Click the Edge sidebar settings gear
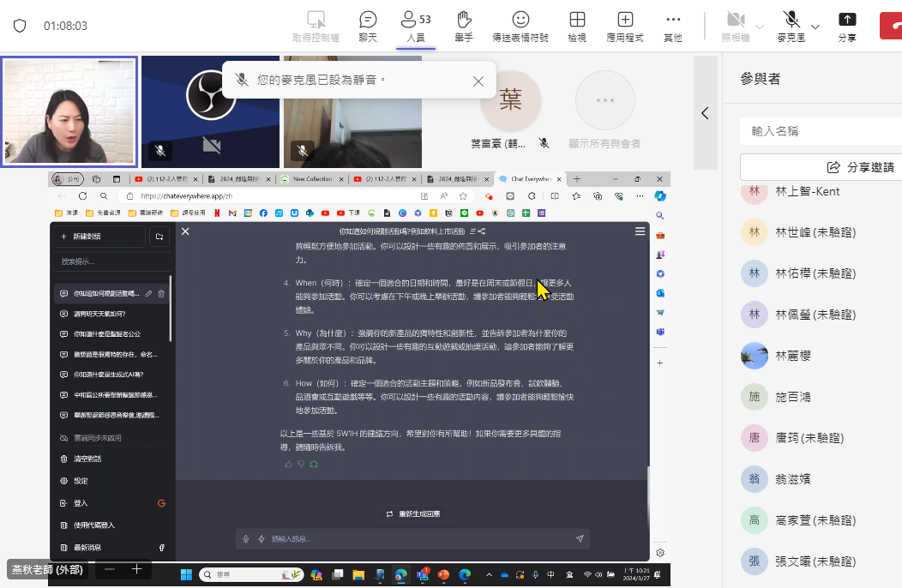Screen dimensions: 902x588 (660, 553)
